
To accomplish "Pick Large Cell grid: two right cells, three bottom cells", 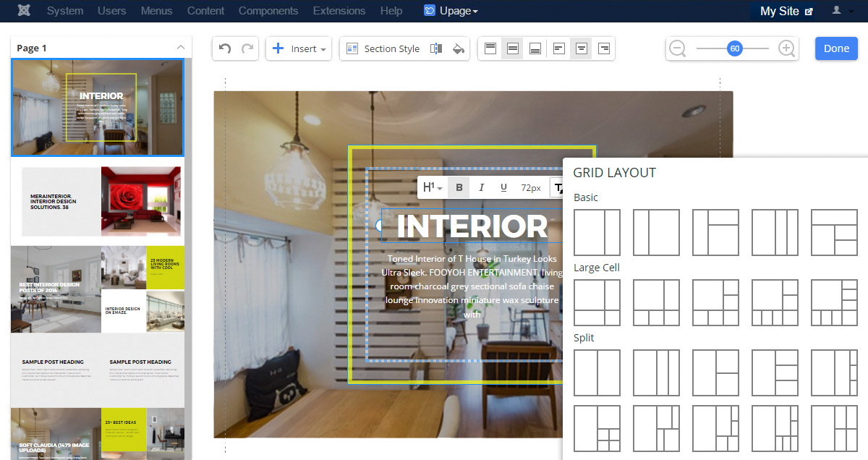I will coord(716,303).
